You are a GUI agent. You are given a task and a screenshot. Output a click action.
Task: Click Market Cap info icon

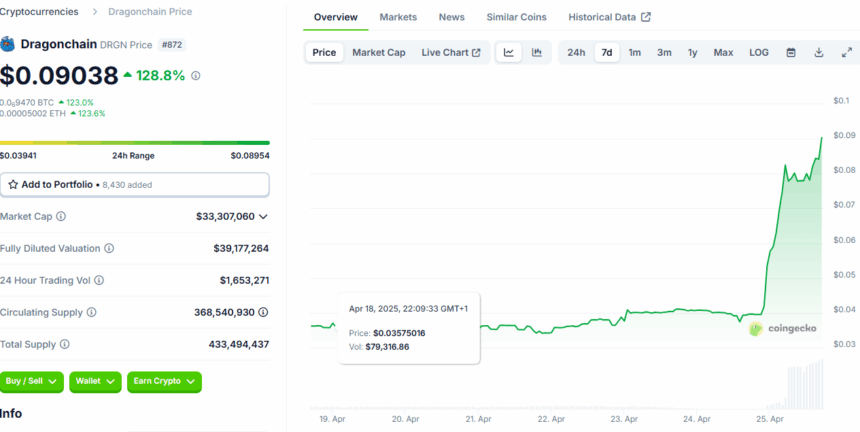tap(62, 216)
